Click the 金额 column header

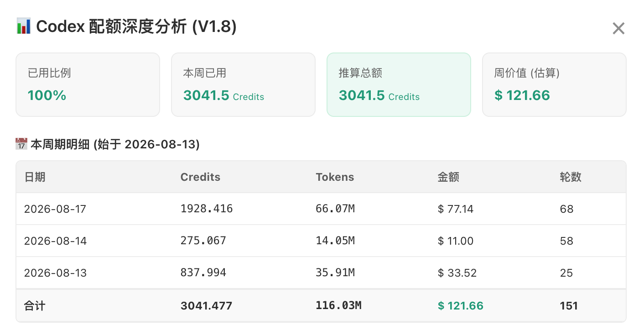(448, 177)
